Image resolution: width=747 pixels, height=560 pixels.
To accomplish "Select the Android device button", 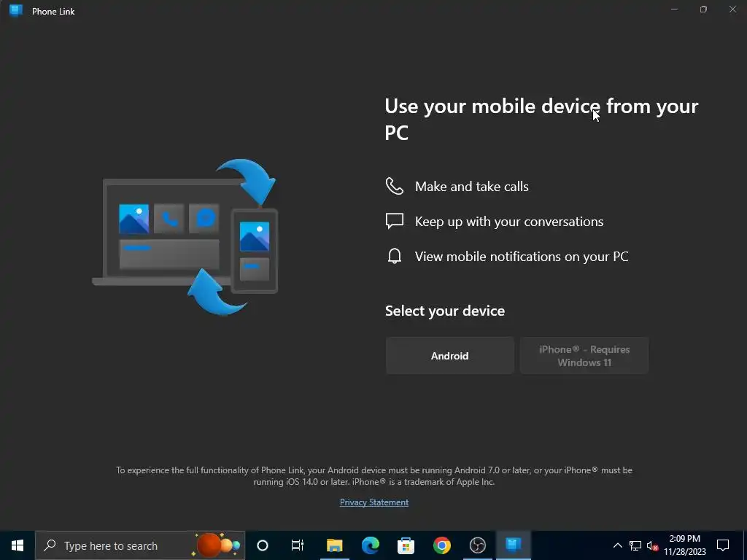I will [x=449, y=356].
